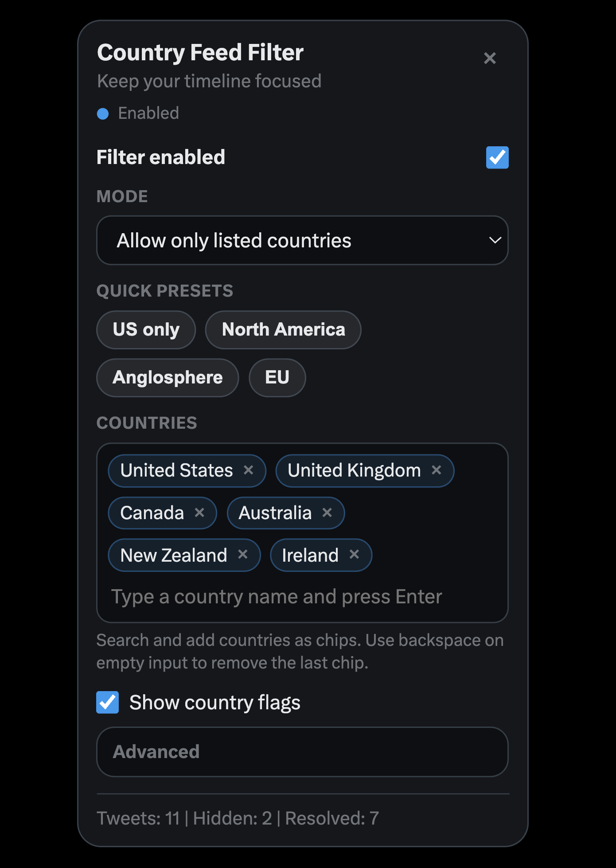Remove the United States chip
The image size is (616, 868).
(x=249, y=470)
